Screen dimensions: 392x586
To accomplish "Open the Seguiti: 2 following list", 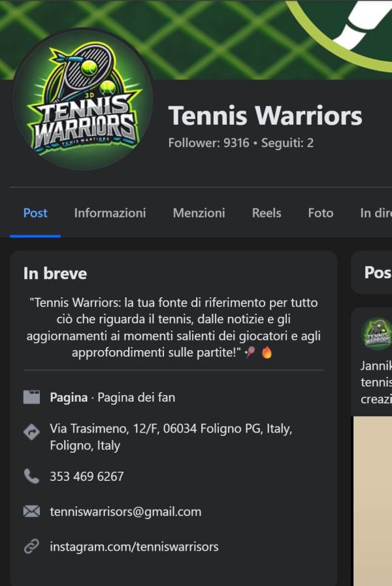I will [287, 143].
